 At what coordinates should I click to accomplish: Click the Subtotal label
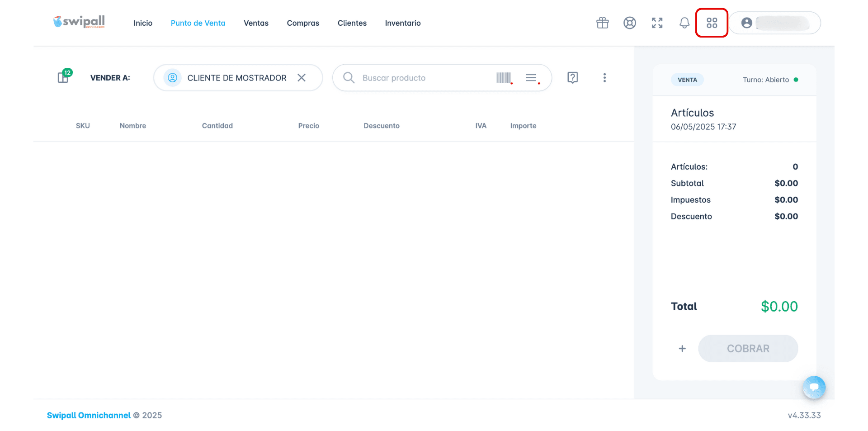tap(687, 183)
